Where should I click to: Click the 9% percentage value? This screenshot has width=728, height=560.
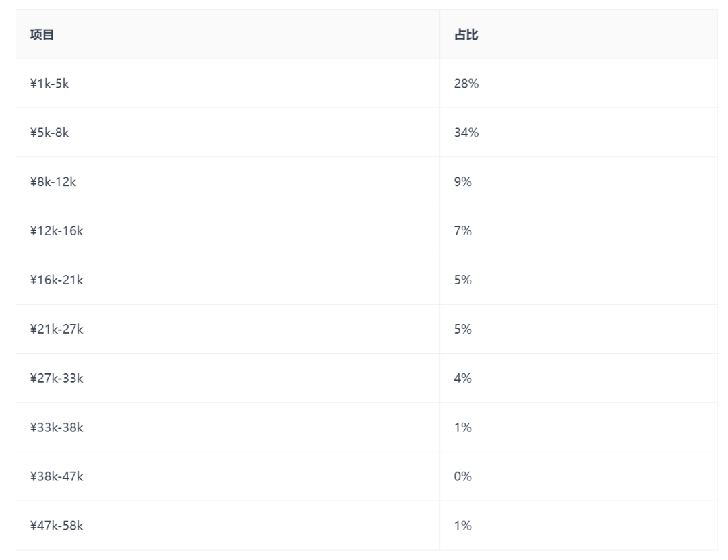pyautogui.click(x=463, y=182)
